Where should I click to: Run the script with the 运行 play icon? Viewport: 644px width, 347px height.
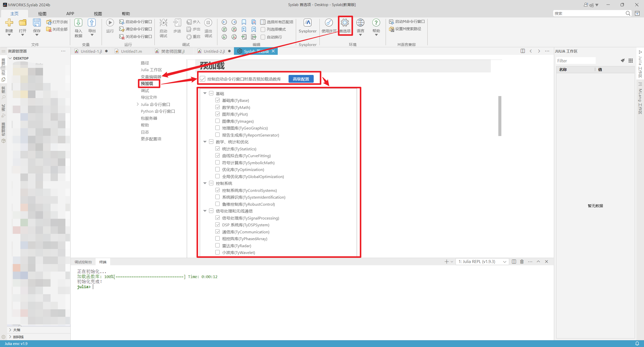click(110, 23)
